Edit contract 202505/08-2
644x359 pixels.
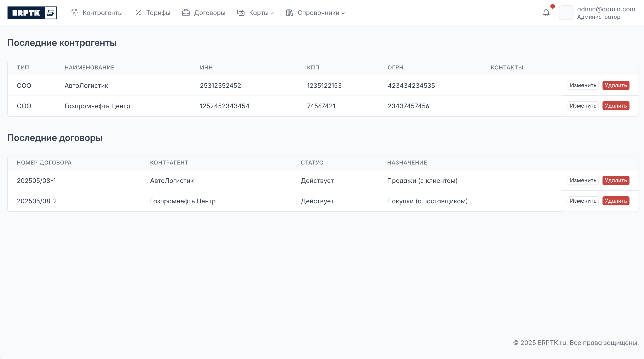pyautogui.click(x=583, y=201)
